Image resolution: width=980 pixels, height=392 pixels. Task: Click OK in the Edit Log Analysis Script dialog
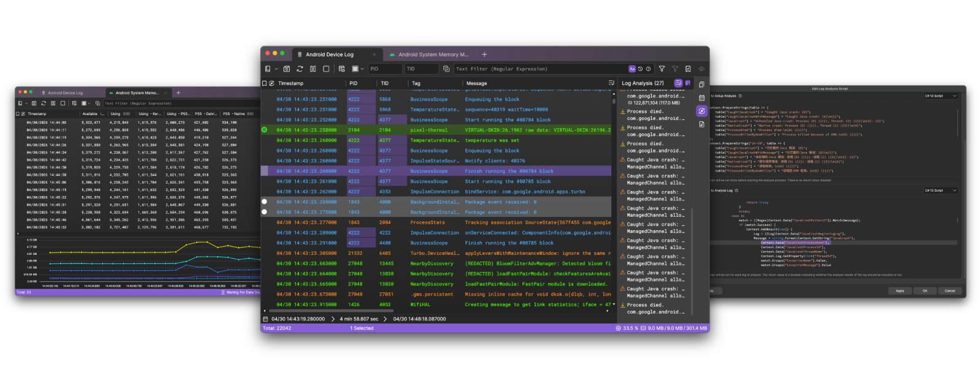pyautogui.click(x=925, y=290)
